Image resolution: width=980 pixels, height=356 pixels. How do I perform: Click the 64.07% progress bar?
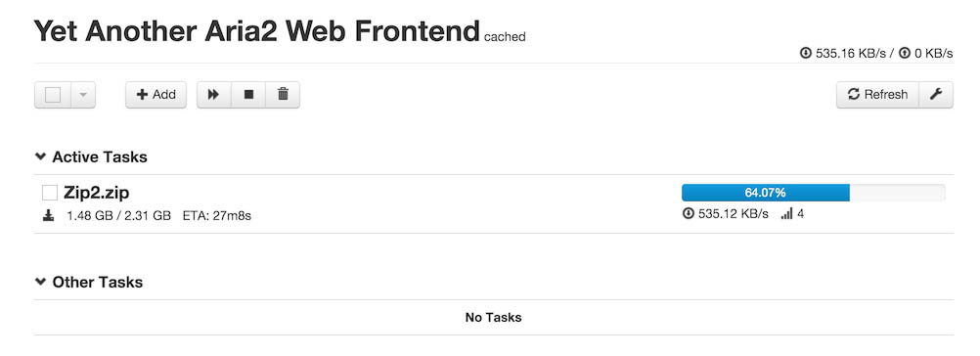click(x=813, y=193)
